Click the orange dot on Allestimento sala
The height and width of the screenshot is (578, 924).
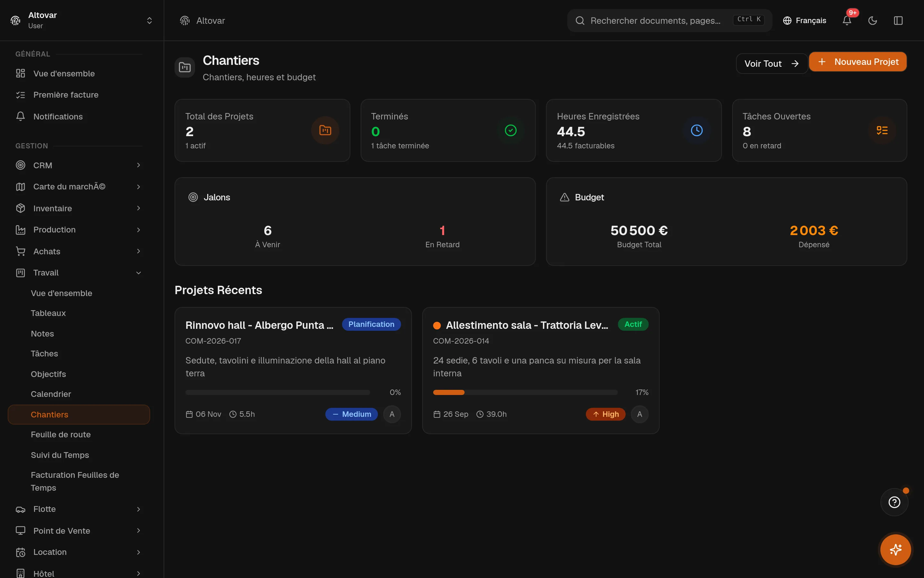coord(437,325)
